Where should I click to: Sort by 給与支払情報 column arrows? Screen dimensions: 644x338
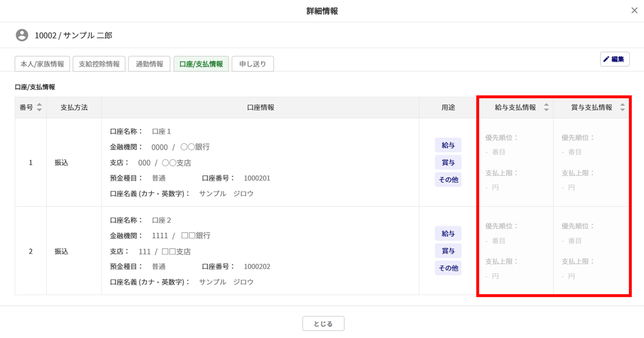(546, 108)
